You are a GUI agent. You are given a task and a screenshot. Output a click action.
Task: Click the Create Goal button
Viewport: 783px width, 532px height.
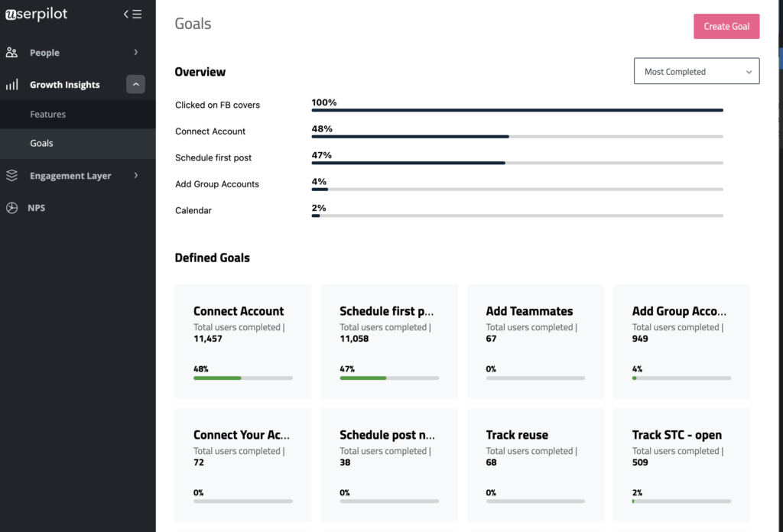(726, 25)
